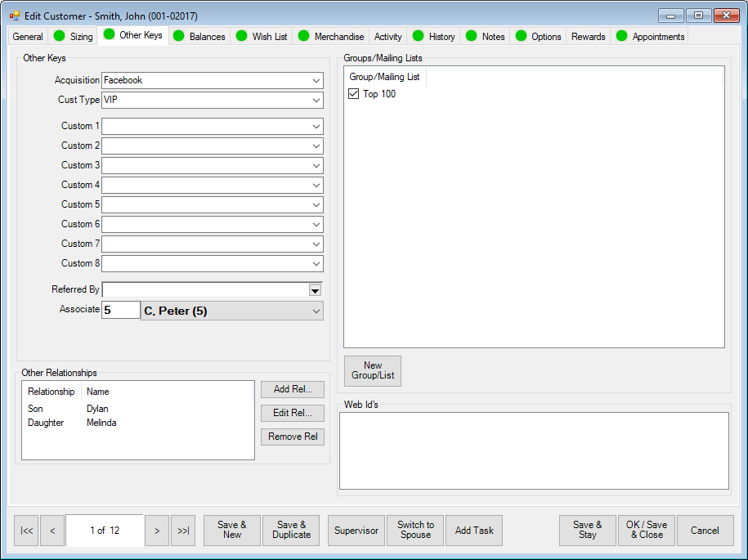Select the Daughter Melinda relationship row
Viewport: 748px width, 560px height.
74,423
